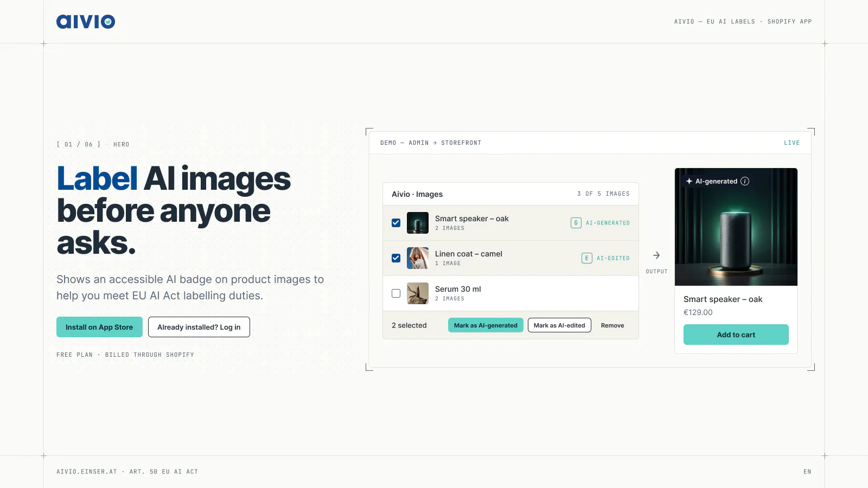Image resolution: width=868 pixels, height=488 pixels.
Task: Select the EN language switch
Action: [x=807, y=472]
